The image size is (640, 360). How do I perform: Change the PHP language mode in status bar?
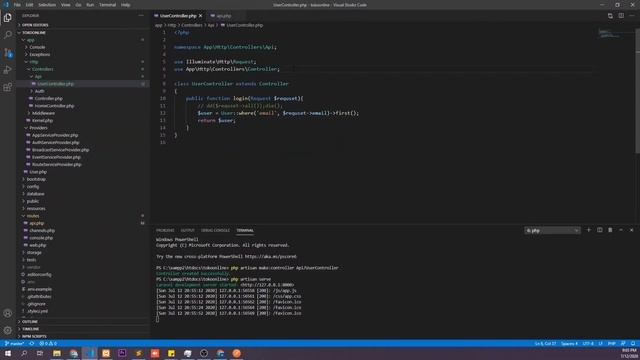611,344
